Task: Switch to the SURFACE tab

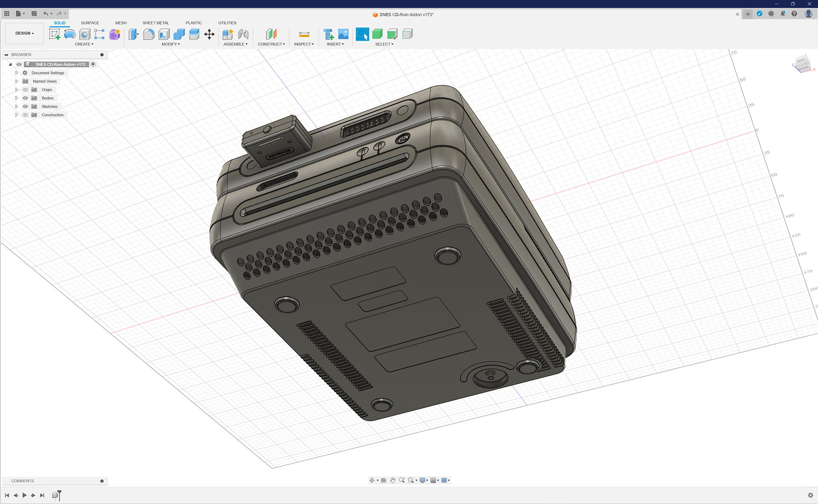Action: [x=90, y=23]
